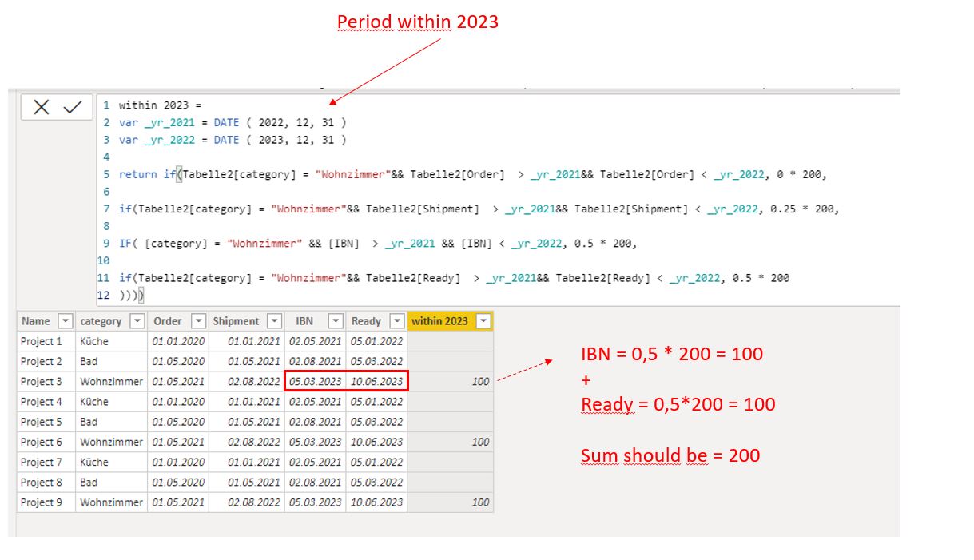This screenshot has height=560, width=974.
Task: Cancel the formula with the X icon
Action: pos(42,107)
